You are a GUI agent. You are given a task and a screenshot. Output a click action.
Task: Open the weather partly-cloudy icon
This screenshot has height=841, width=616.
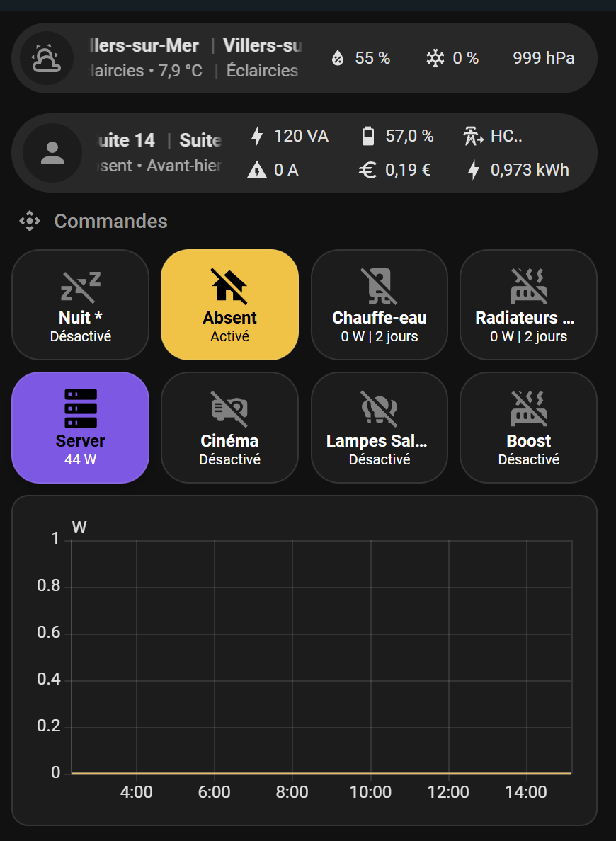click(x=47, y=58)
